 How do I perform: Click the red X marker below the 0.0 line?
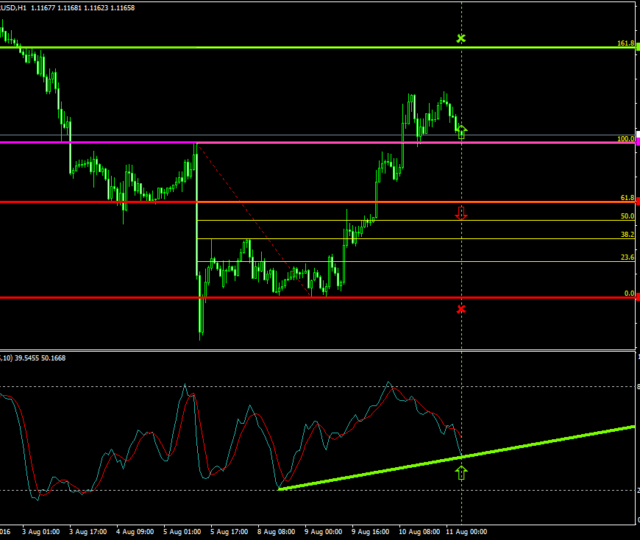click(x=461, y=309)
